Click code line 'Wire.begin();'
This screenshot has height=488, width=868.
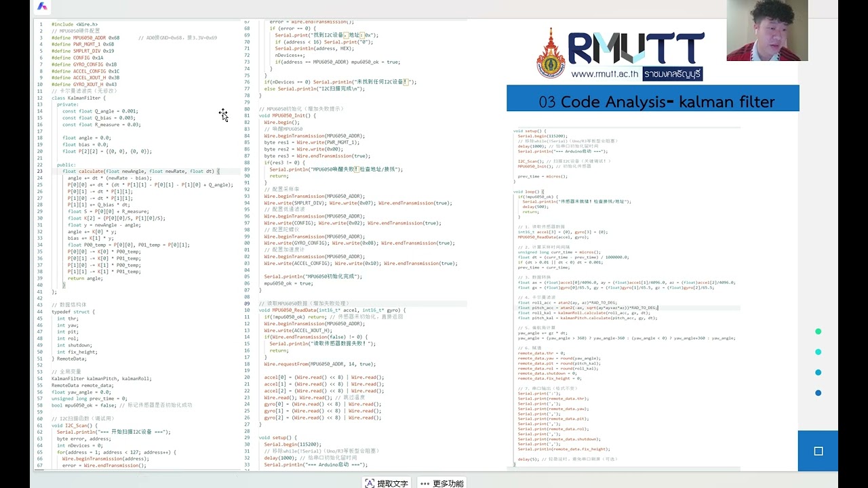click(x=281, y=122)
